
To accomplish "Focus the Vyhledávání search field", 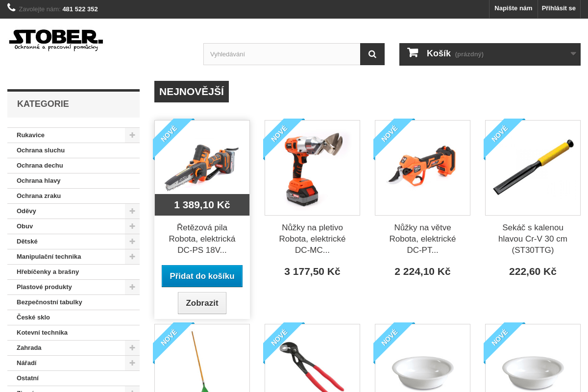I will coord(282,54).
